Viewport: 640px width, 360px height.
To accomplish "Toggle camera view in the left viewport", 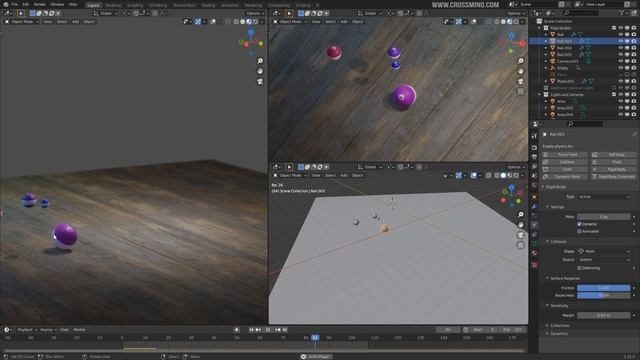I will point(260,81).
